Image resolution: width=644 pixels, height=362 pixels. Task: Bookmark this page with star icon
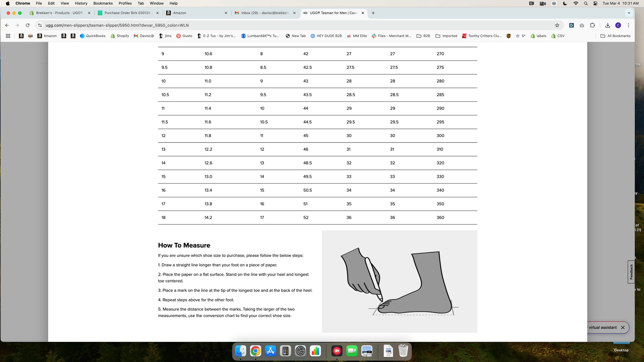(x=557, y=25)
